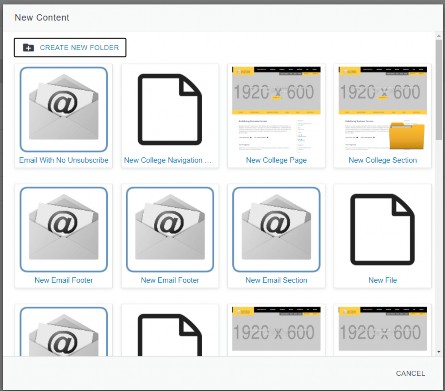Viewport: 445px width, 391px height.
Task: Select the partially visible envelope icon in bottom row
Action: pos(64,331)
